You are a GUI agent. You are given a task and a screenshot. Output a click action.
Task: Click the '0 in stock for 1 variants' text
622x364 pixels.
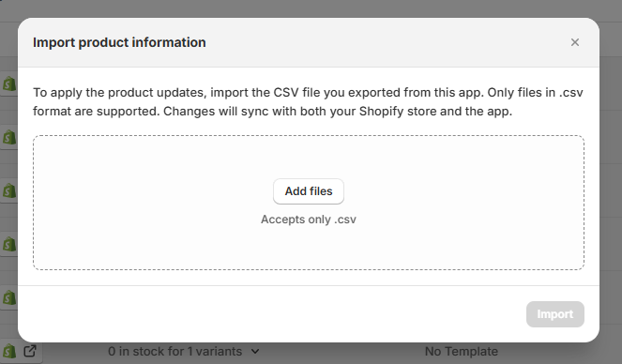click(174, 351)
